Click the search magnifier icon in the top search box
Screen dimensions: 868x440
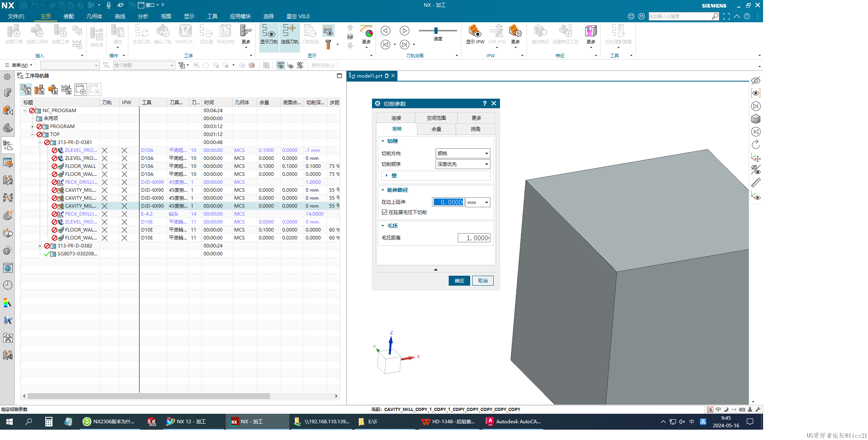(715, 16)
